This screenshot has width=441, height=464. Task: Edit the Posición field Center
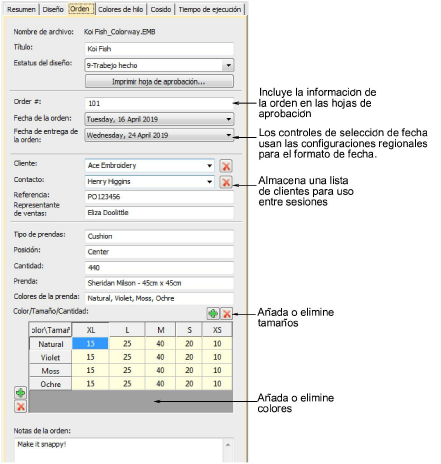159,252
